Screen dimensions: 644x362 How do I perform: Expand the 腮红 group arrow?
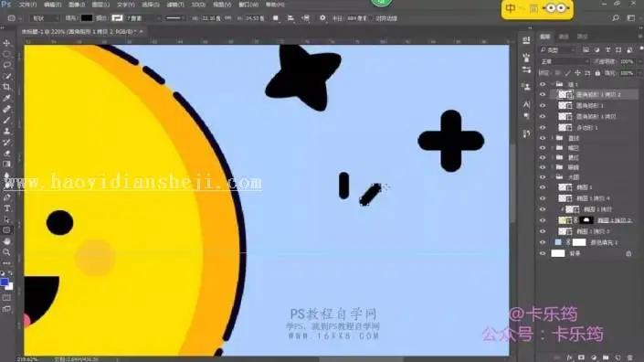(553, 158)
